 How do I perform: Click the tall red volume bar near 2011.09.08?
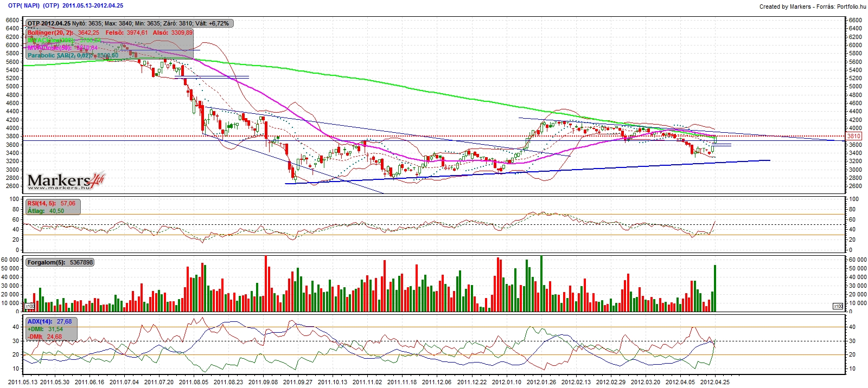[266, 283]
